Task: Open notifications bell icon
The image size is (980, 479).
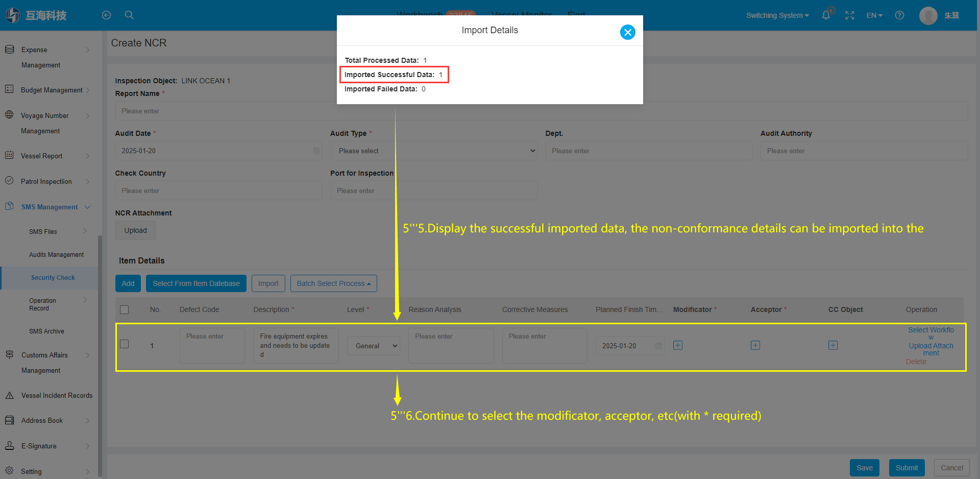Action: (826, 15)
